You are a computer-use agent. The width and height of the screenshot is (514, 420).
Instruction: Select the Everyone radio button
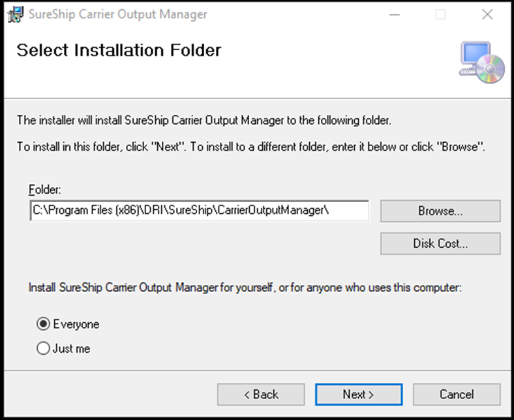tap(44, 324)
